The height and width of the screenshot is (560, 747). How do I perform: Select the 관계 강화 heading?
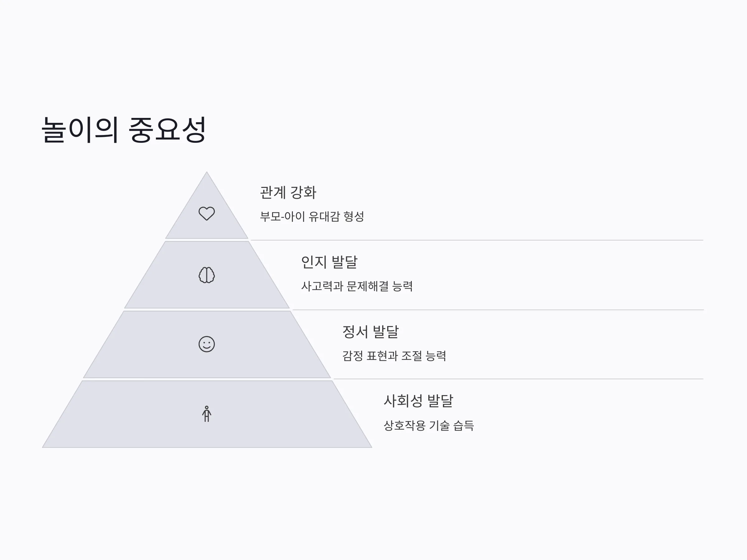[x=288, y=192]
